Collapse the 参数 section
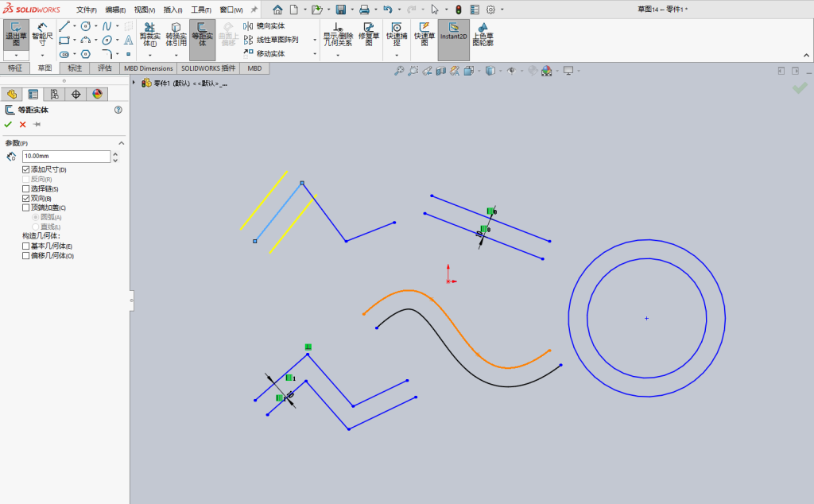The width and height of the screenshot is (814, 504). 122,143
